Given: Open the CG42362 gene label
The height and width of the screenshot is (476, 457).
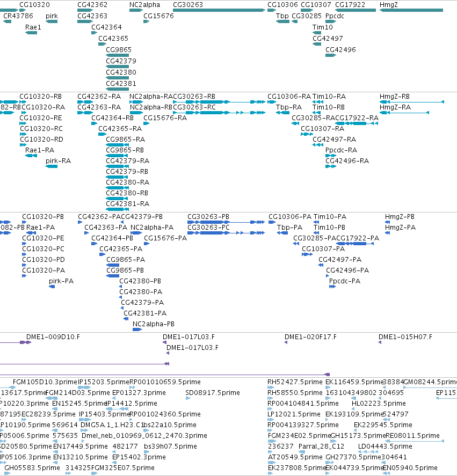Looking at the screenshot, I should coord(92,4).
